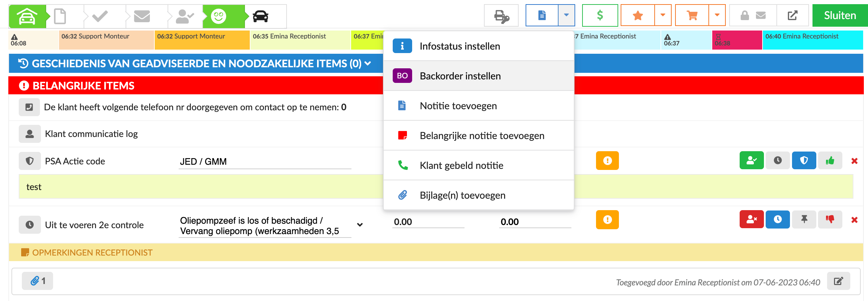This screenshot has width=868, height=301.
Task: Click the green smiley face step
Action: 219,16
